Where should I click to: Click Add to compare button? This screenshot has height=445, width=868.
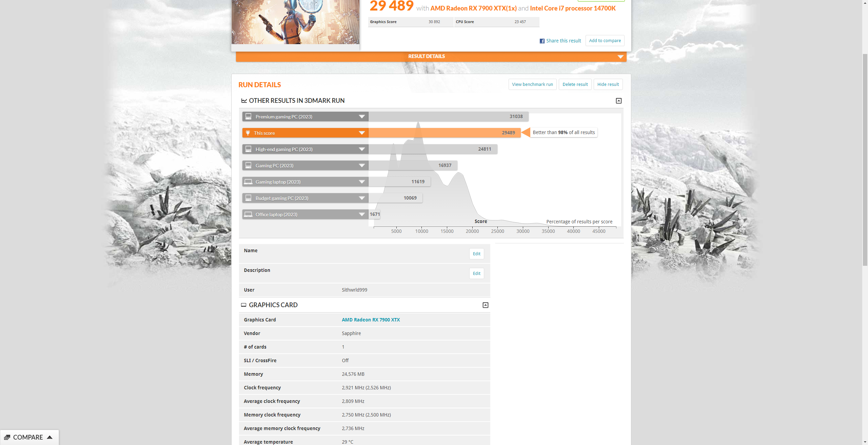(x=605, y=41)
